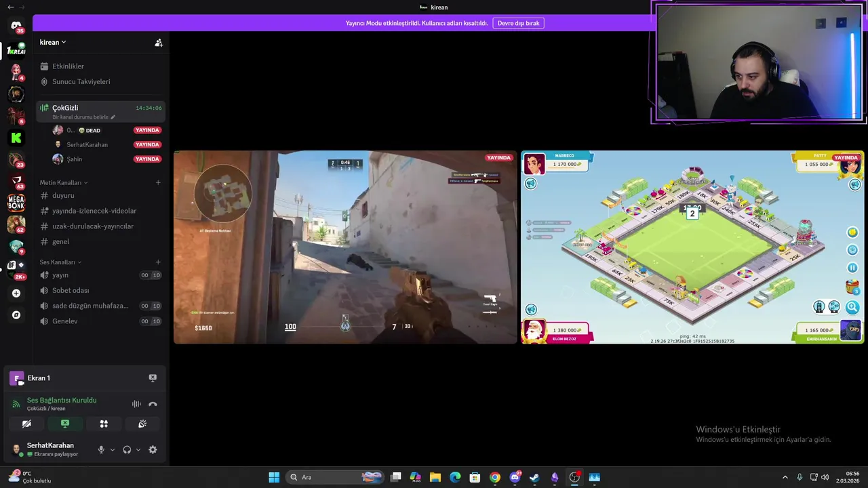Open noise suppression waveform icon

[x=136, y=404]
